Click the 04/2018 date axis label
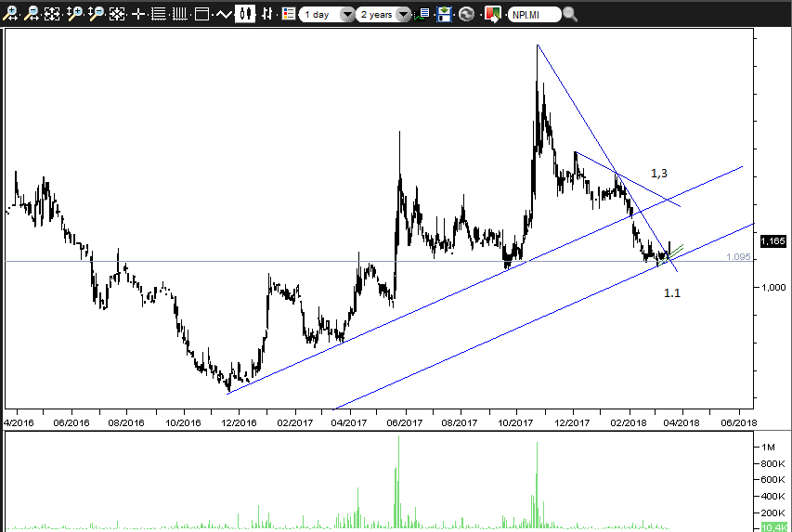 click(682, 422)
